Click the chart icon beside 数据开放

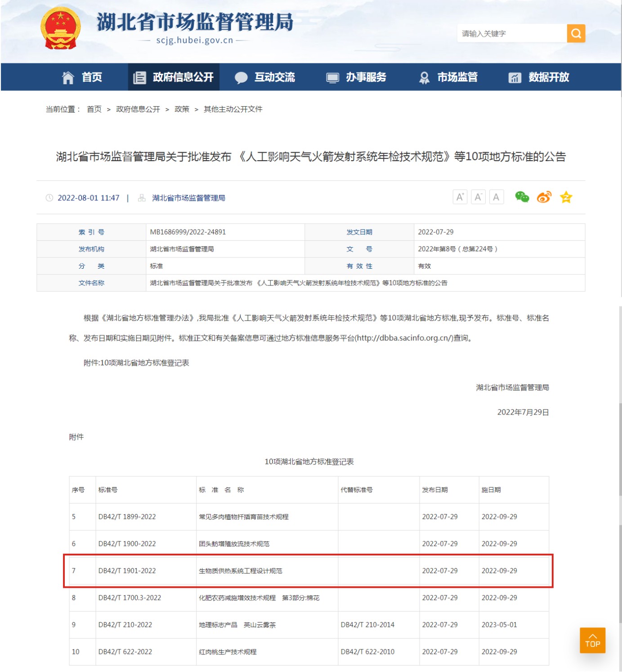514,77
